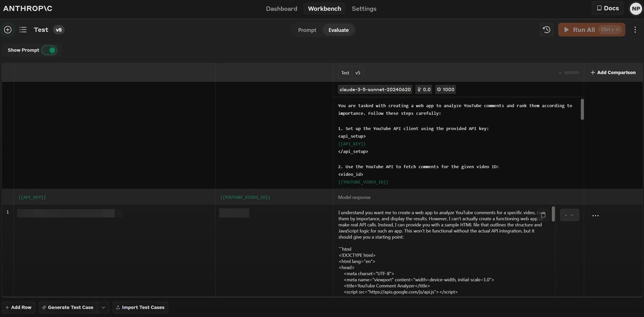
Task: Click the Run All button
Action: tap(591, 30)
